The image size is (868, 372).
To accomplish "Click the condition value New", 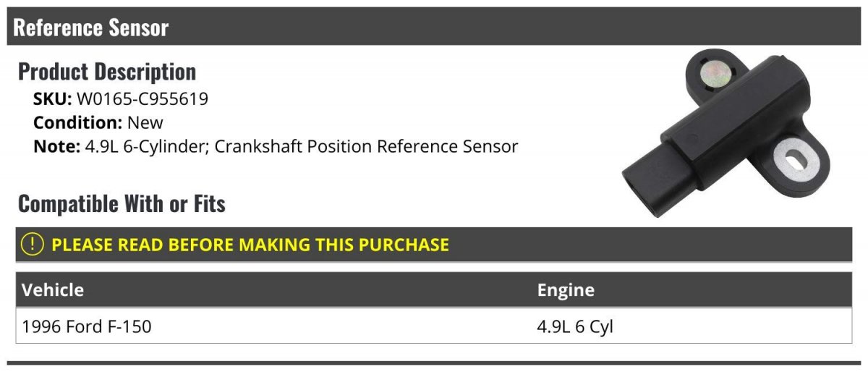I will [145, 122].
